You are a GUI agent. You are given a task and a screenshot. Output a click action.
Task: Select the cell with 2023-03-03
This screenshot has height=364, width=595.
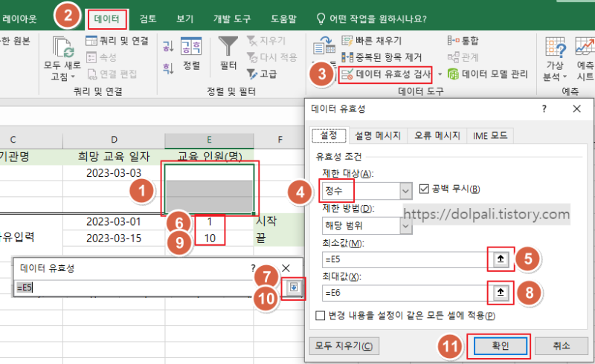(x=114, y=173)
